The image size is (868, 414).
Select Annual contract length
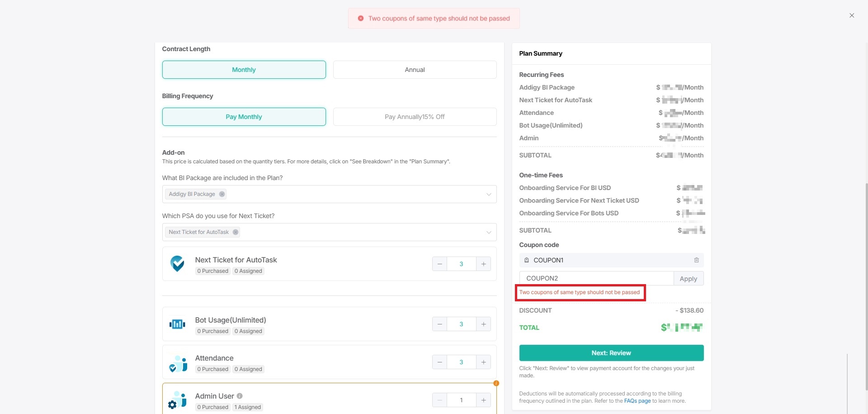click(x=415, y=70)
